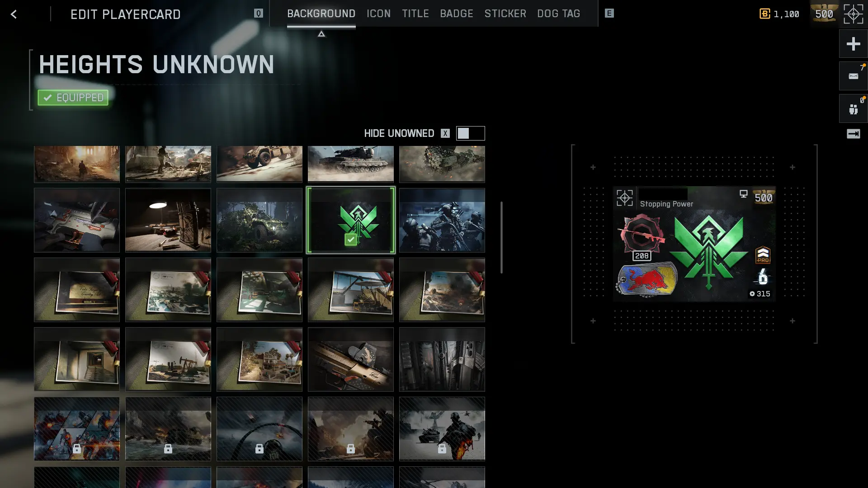This screenshot has width=868, height=488.
Task: Go back using the left arrow
Action: coord(14,14)
